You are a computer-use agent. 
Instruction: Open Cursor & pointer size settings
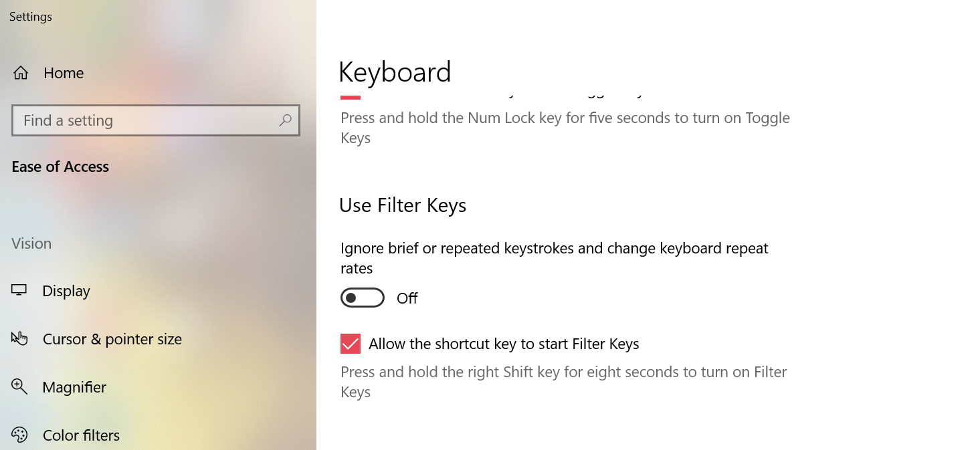pos(112,339)
